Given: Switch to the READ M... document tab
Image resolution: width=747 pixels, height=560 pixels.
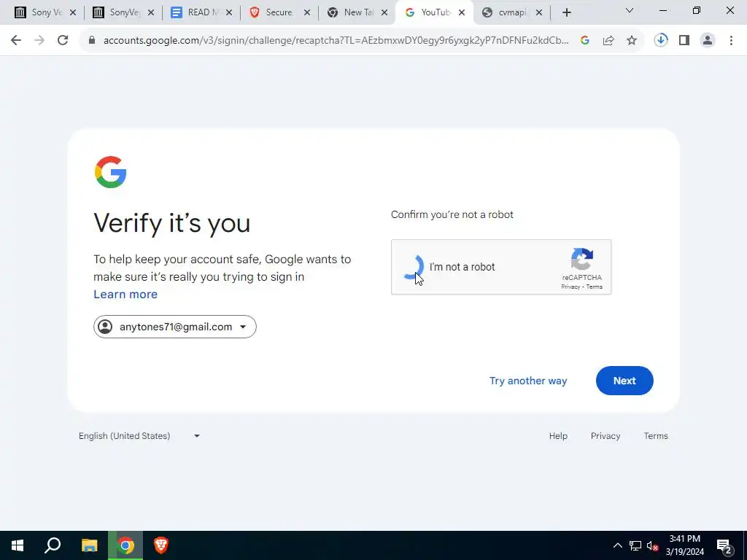Looking at the screenshot, I should tap(201, 12).
